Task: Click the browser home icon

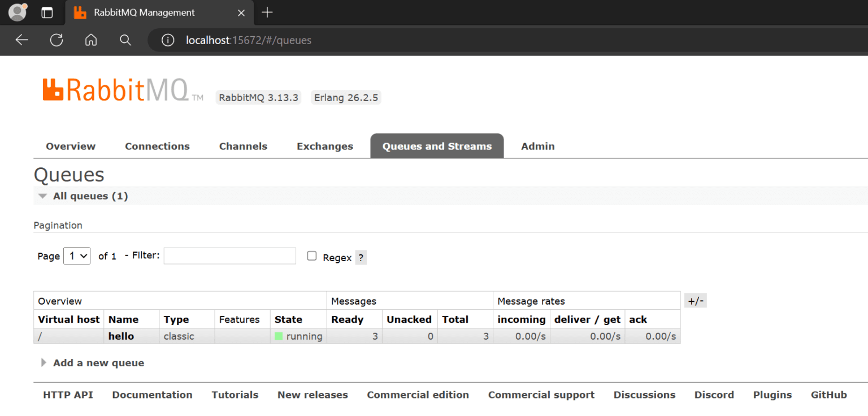Action: coord(91,40)
